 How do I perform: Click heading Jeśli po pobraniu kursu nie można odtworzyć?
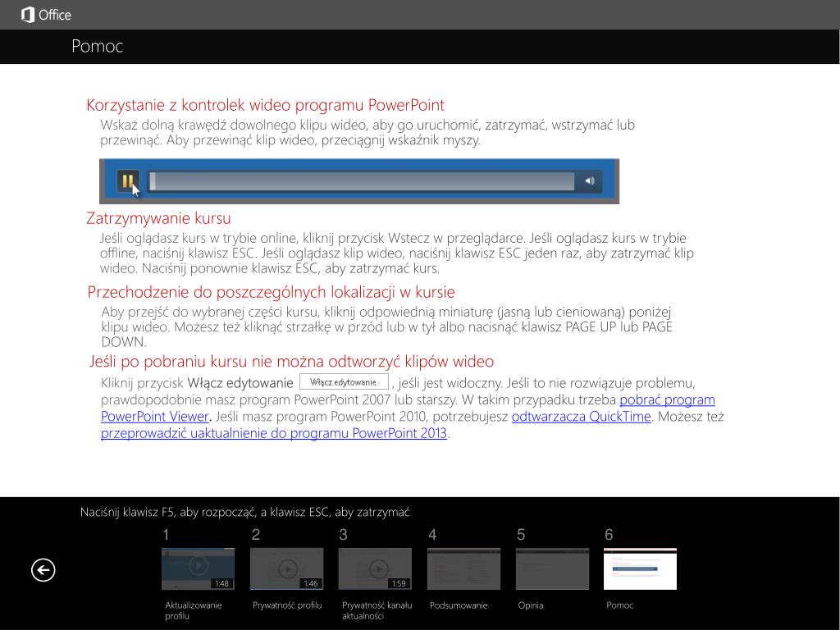[291, 362]
